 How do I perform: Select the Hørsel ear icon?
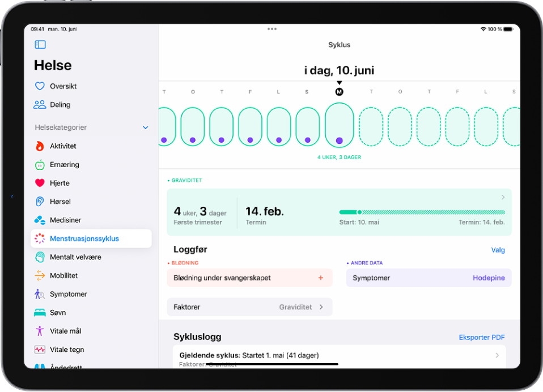click(x=40, y=201)
